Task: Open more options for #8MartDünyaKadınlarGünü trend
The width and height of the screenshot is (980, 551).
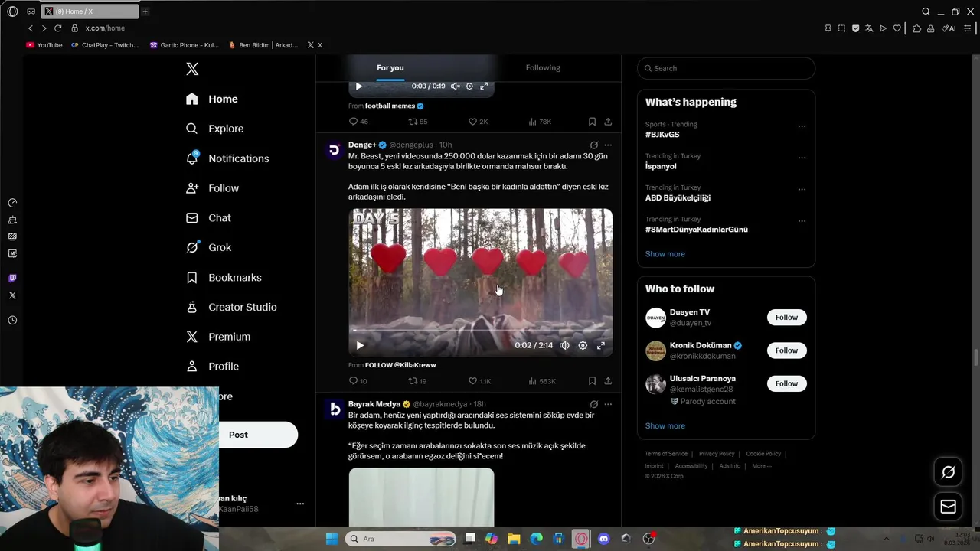Action: 802,221
